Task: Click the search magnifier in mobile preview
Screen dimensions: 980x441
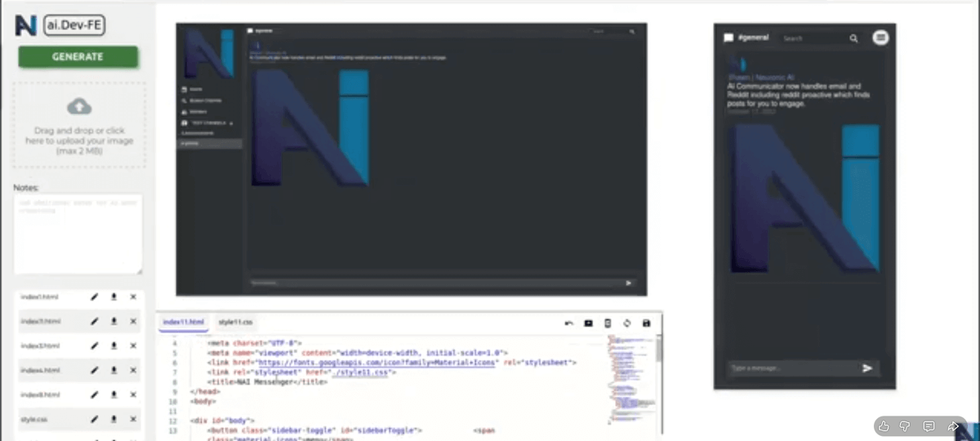Action: click(x=853, y=38)
